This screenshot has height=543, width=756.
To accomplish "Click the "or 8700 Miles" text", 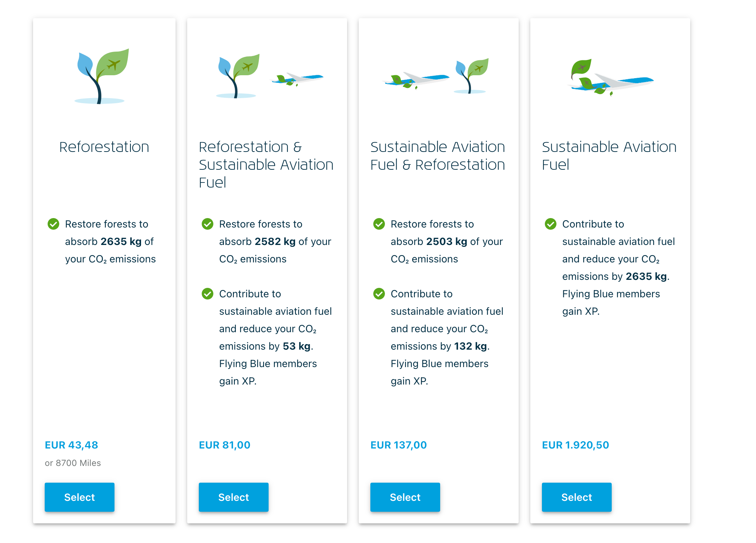I will click(x=73, y=463).
